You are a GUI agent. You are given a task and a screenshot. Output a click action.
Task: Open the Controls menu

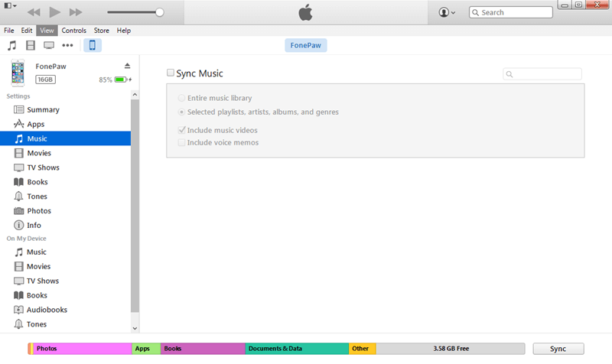tap(73, 31)
